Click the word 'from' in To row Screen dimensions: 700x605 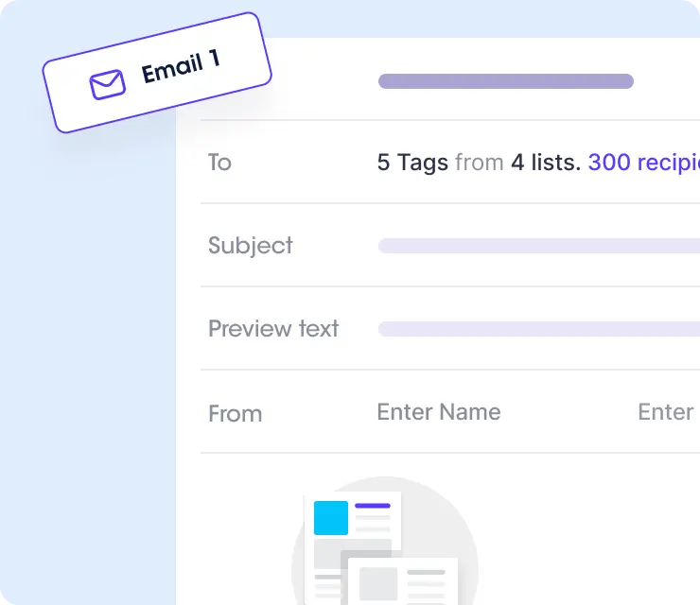479,163
